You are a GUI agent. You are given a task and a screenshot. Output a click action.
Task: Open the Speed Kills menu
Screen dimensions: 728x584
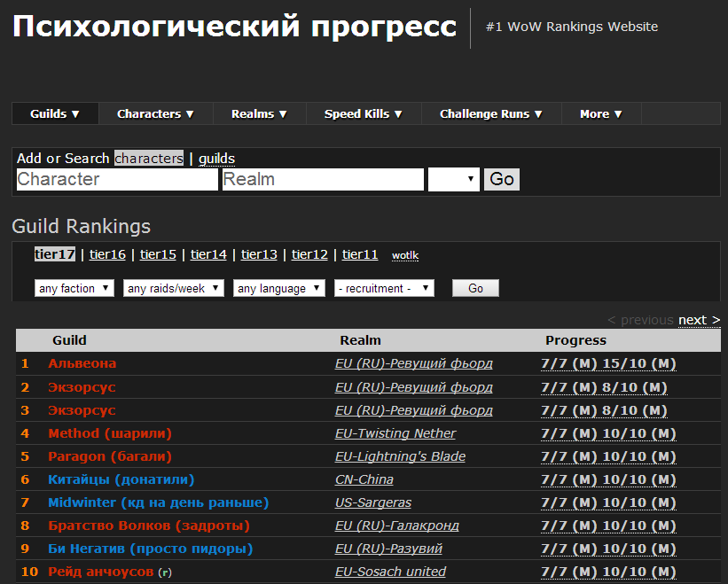click(x=364, y=113)
